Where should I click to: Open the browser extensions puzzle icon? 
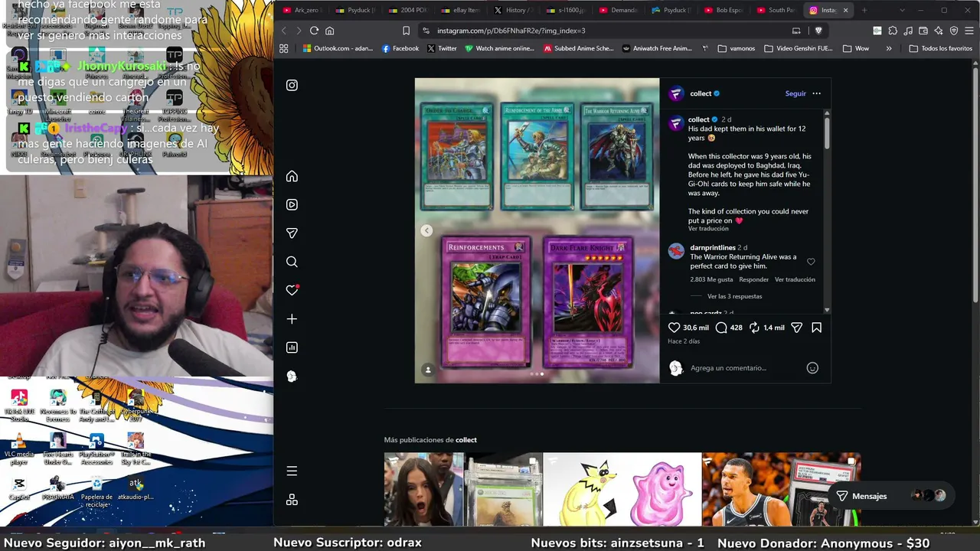pos(893,31)
